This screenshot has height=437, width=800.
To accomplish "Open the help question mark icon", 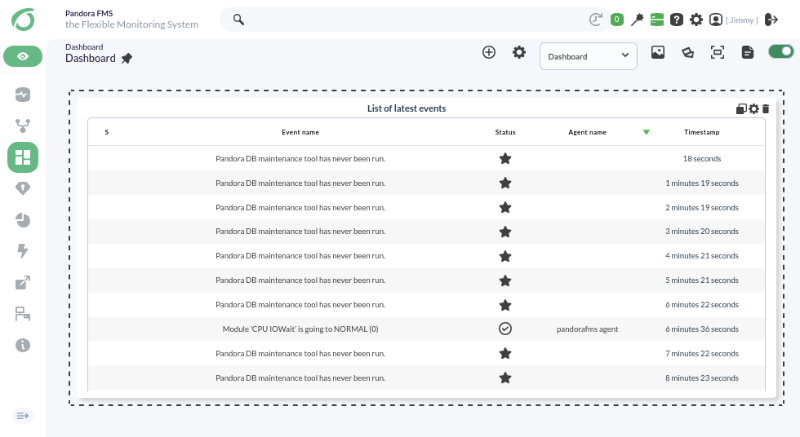I will pos(677,19).
